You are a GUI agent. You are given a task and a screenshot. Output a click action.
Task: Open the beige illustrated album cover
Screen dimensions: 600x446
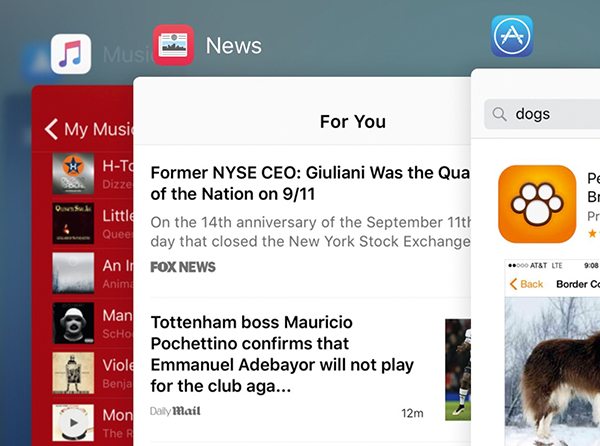pos(73,373)
